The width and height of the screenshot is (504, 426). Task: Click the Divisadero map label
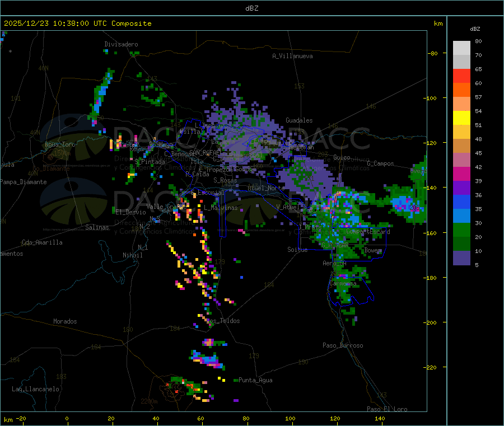[x=121, y=44]
